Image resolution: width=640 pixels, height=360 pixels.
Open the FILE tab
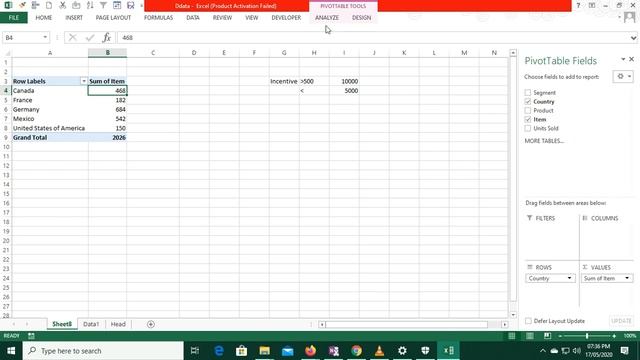(13, 18)
